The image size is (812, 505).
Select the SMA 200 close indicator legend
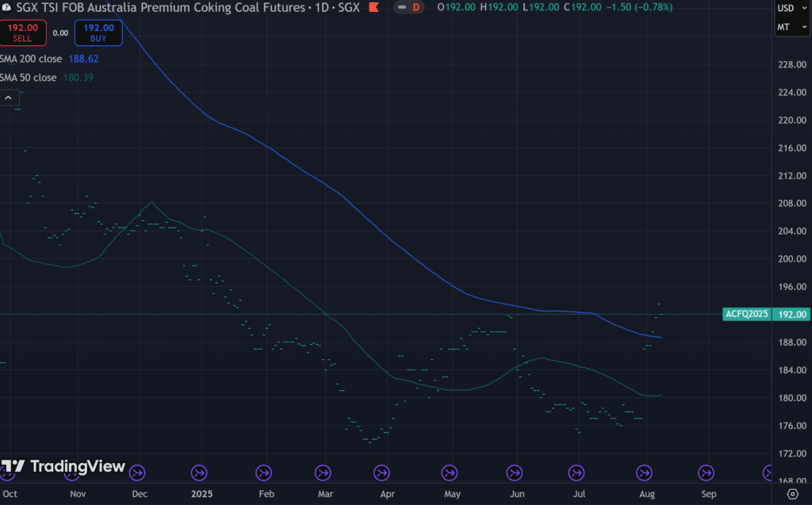coord(29,59)
